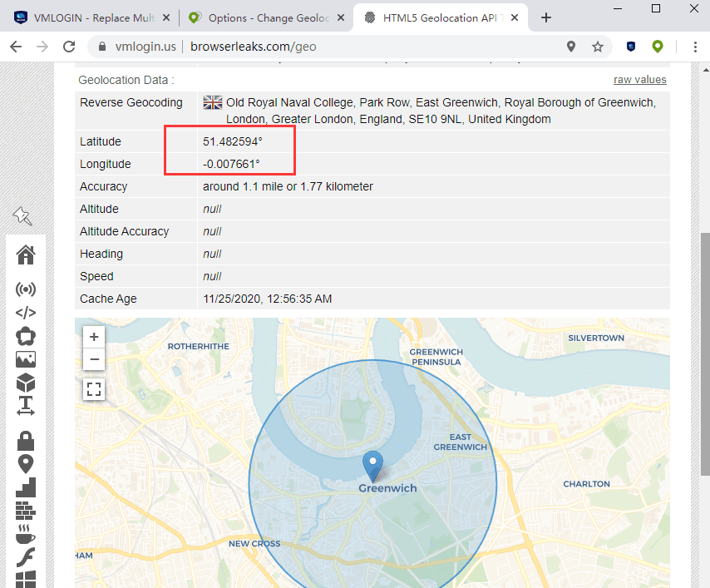710x588 pixels.
Task: Click the address bar URL field
Action: pyautogui.click(x=333, y=47)
